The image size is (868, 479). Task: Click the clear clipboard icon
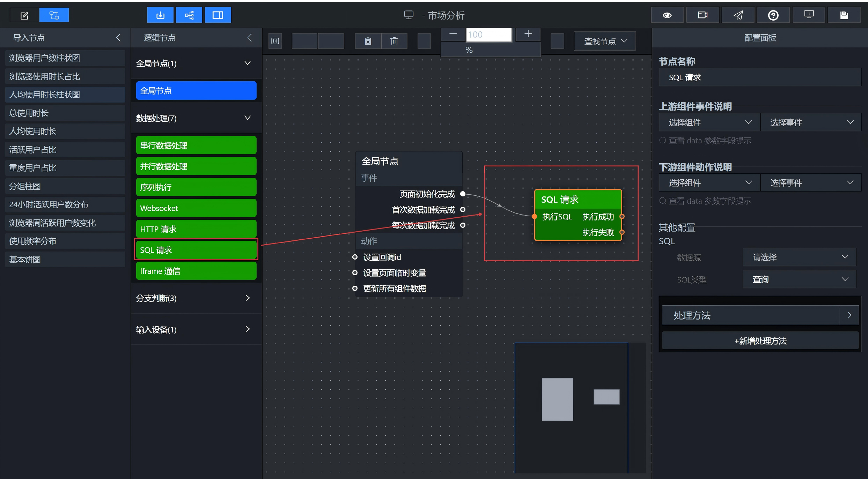coord(368,41)
